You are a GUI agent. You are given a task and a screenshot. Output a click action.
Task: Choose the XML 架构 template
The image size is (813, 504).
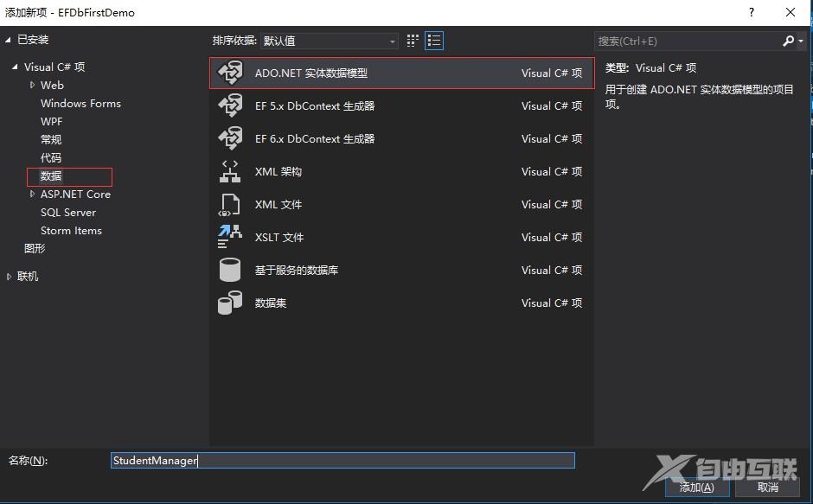(346, 171)
